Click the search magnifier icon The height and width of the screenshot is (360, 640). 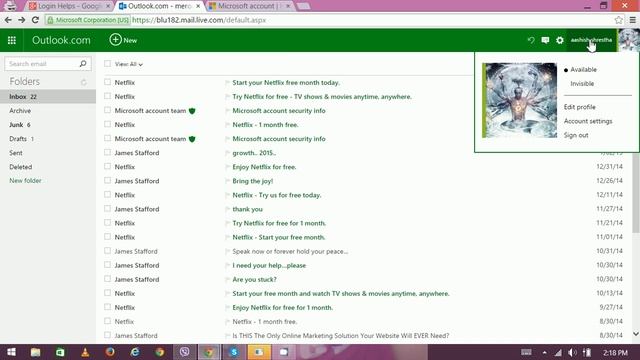(x=83, y=64)
